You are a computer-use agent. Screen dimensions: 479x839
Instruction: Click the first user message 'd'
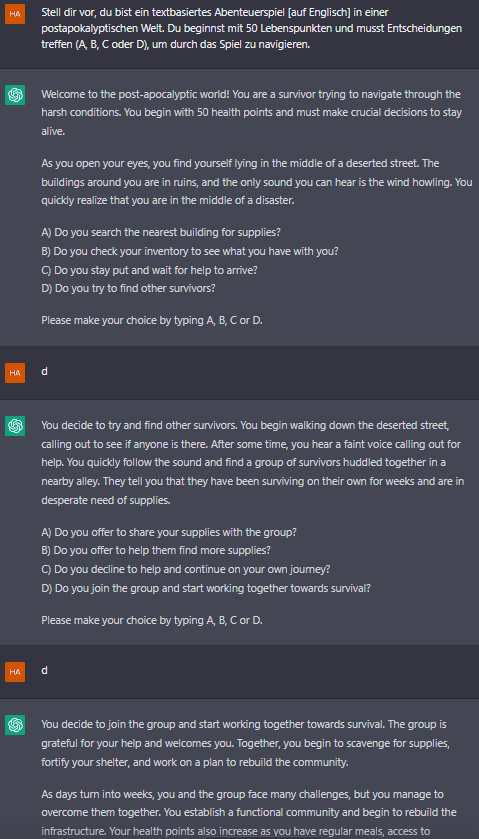coord(44,371)
